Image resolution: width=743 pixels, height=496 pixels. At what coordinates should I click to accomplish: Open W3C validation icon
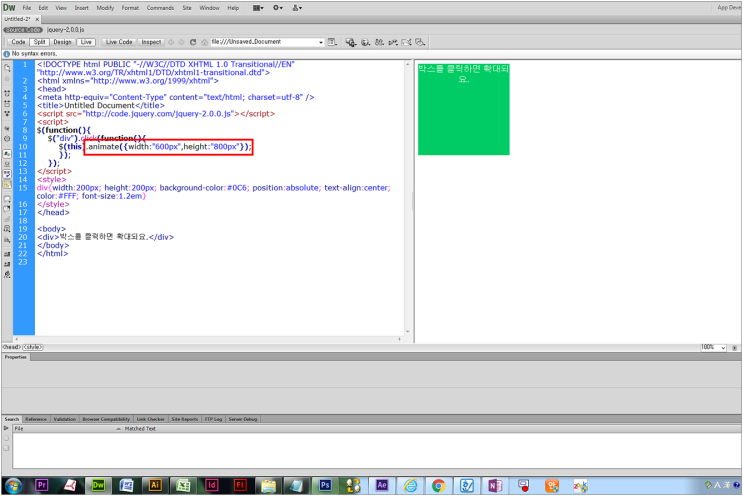pyautogui.click(x=393, y=43)
